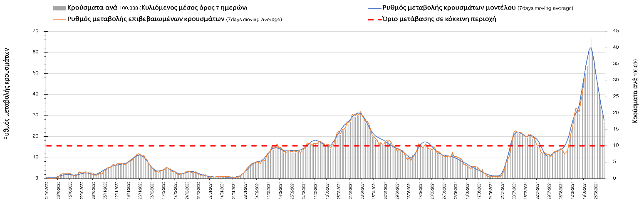Click the 20 tick on right axis
644x213 pixels.
(x=611, y=113)
